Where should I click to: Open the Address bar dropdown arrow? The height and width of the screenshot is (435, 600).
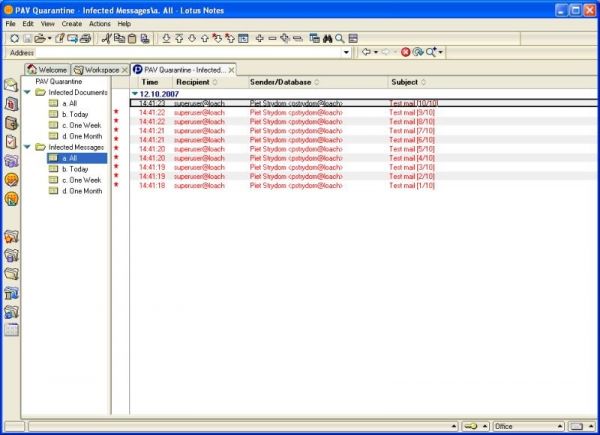347,52
